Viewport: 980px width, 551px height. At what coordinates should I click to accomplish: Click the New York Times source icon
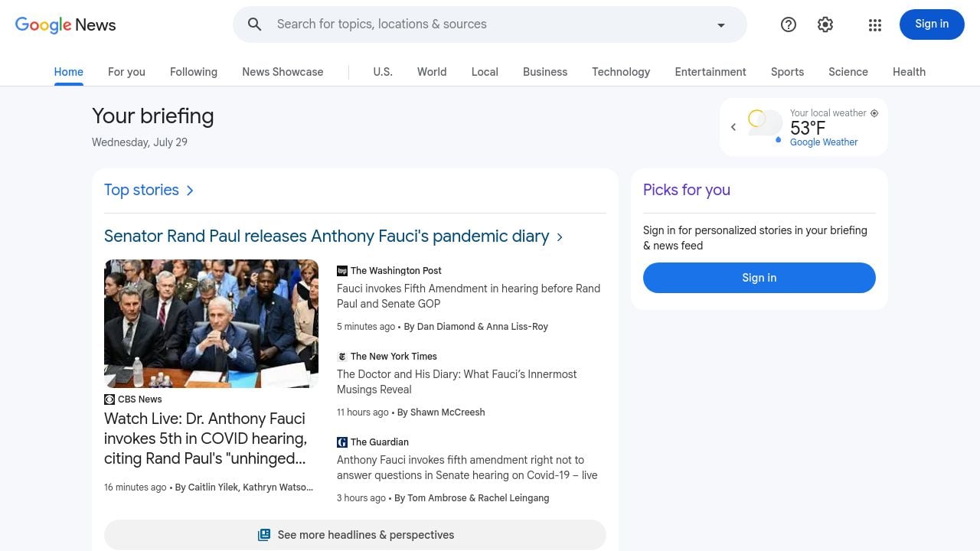click(342, 357)
